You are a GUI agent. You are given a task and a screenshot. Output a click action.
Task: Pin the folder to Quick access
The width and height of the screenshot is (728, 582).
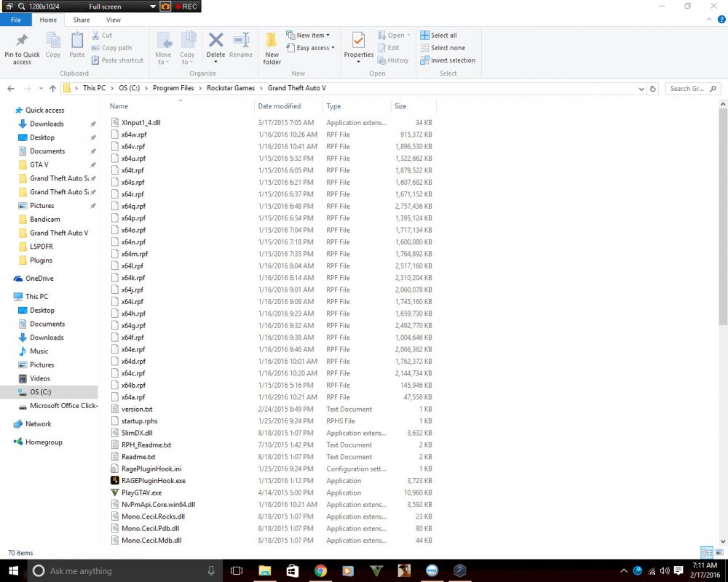tap(22, 48)
